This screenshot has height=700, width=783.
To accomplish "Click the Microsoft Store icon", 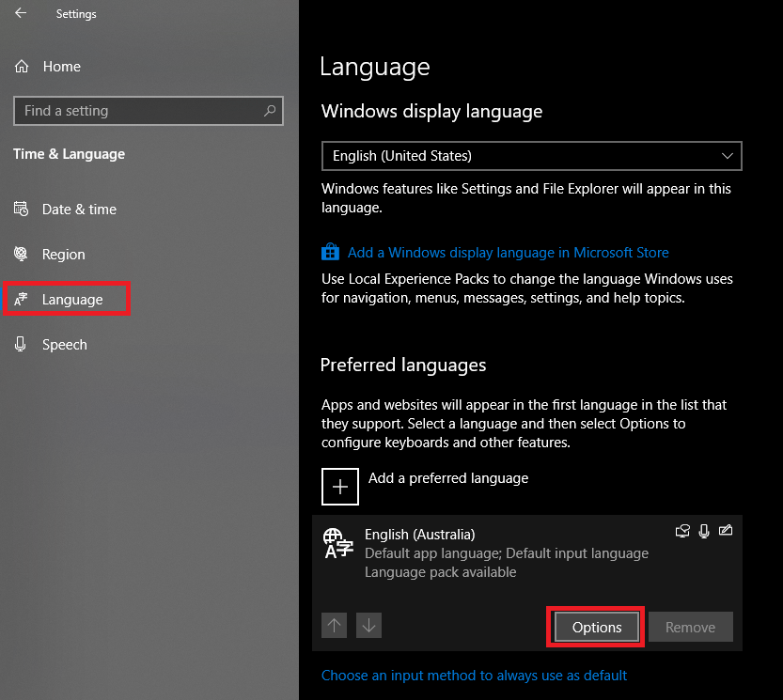I will [330, 252].
